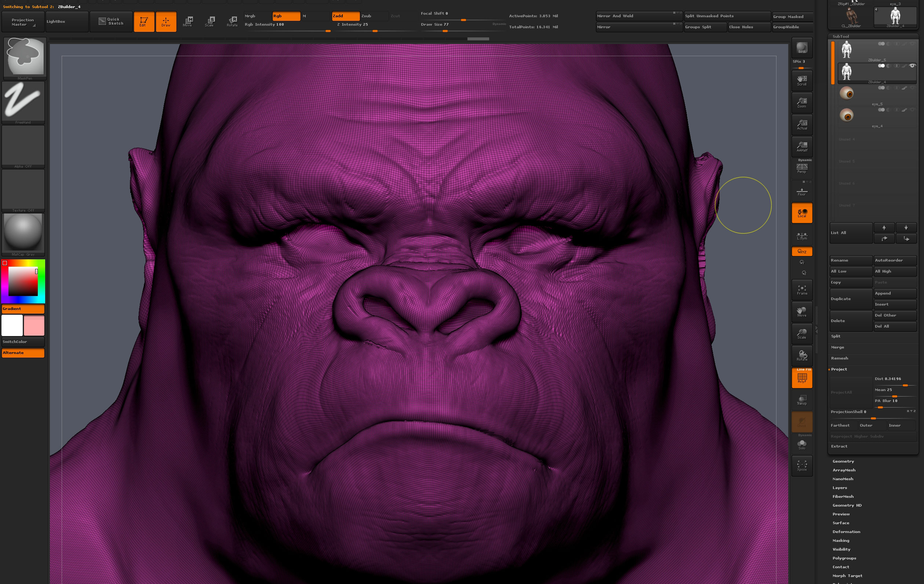Click the AAHalf view icon
Screen dimensions: 924x584
tap(802, 147)
